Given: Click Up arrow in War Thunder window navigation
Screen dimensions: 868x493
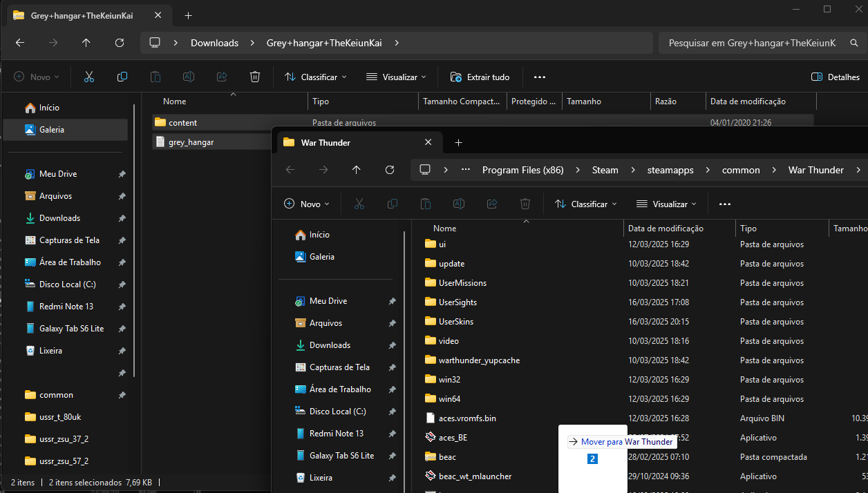Looking at the screenshot, I should [x=357, y=170].
